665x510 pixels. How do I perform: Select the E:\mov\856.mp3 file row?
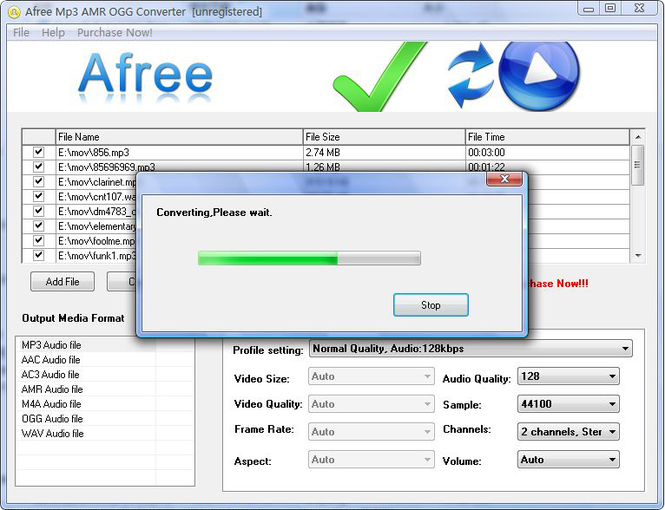pos(326,152)
